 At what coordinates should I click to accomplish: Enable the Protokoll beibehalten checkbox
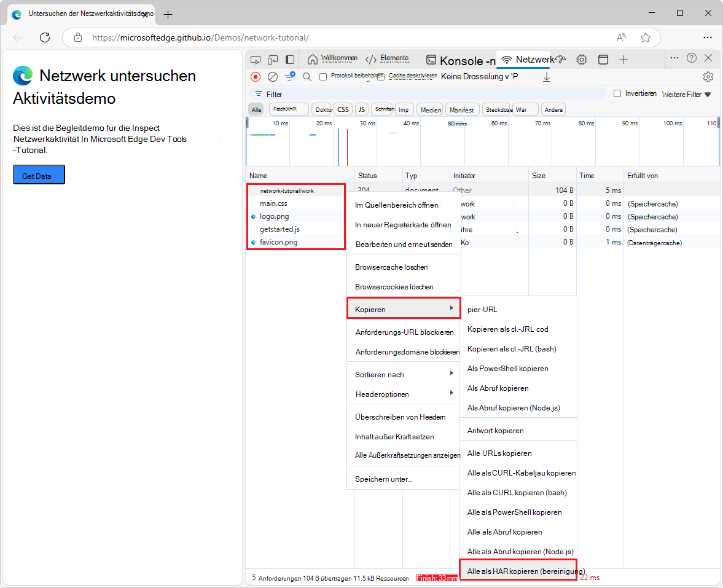[x=323, y=77]
